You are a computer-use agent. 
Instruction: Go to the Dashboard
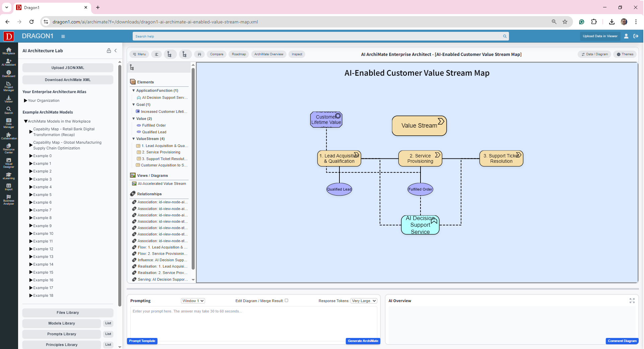pos(8,73)
